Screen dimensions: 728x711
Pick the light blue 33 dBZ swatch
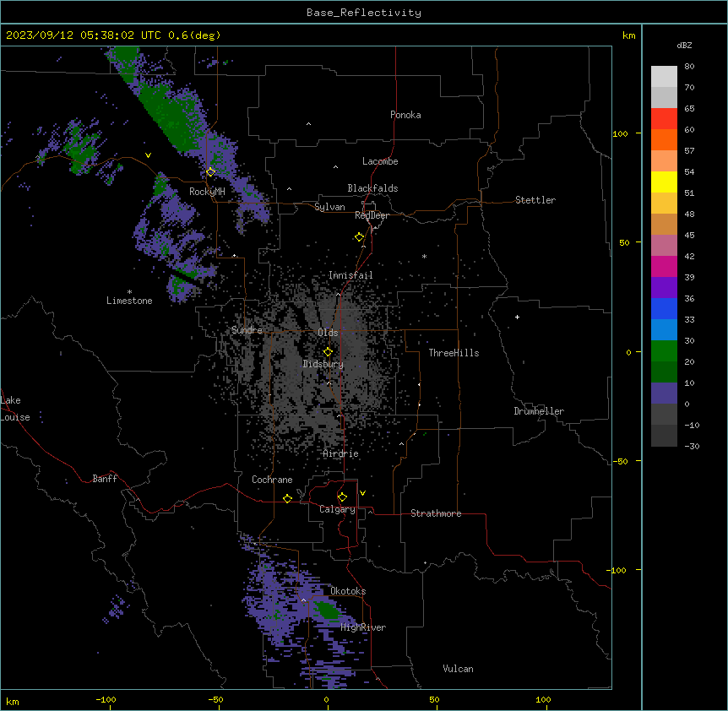click(664, 329)
